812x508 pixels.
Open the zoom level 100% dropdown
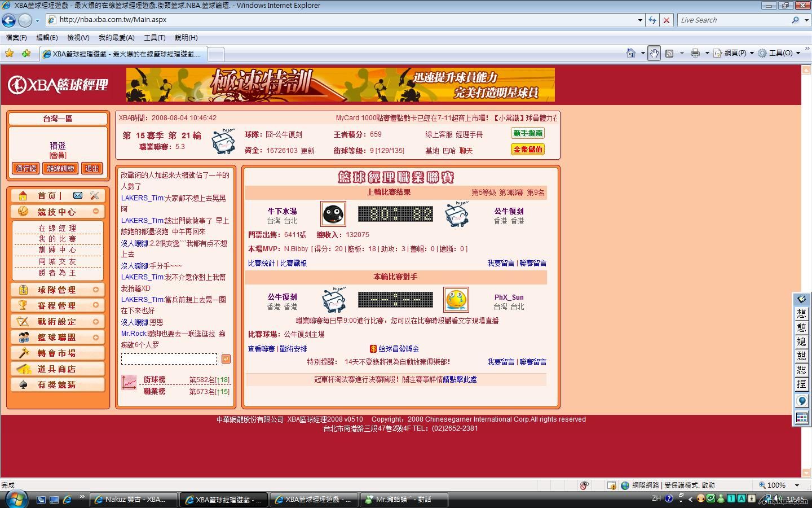797,485
